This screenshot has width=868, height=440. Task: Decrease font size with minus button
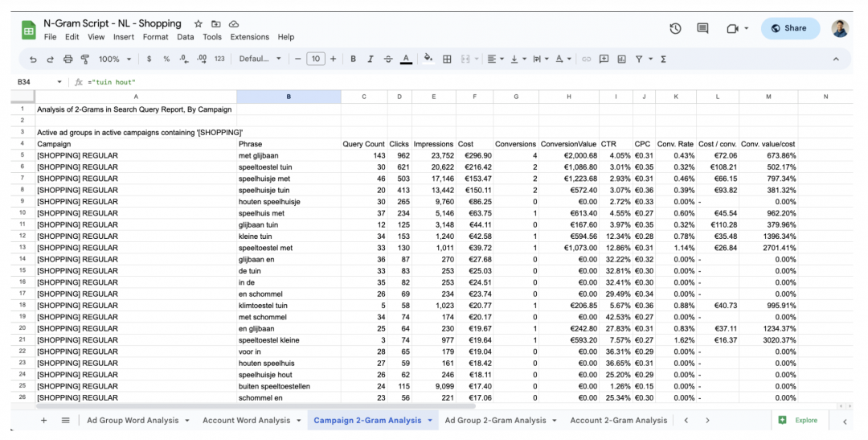[x=298, y=60]
